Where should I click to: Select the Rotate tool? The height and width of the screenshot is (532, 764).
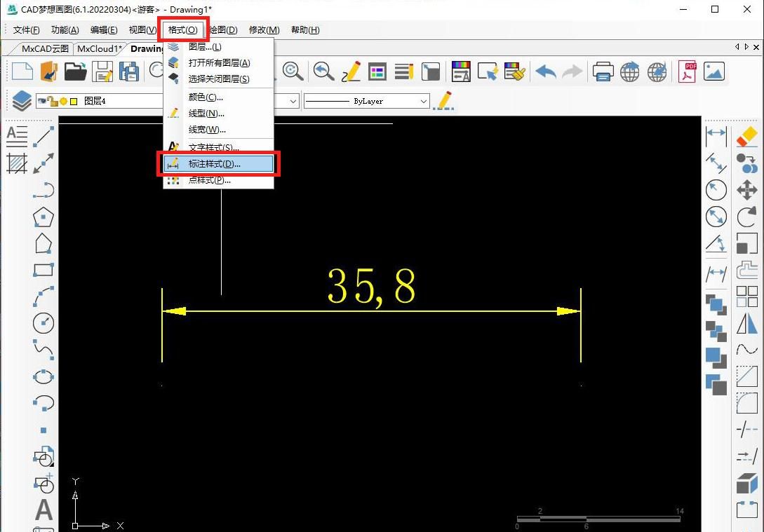(x=747, y=217)
